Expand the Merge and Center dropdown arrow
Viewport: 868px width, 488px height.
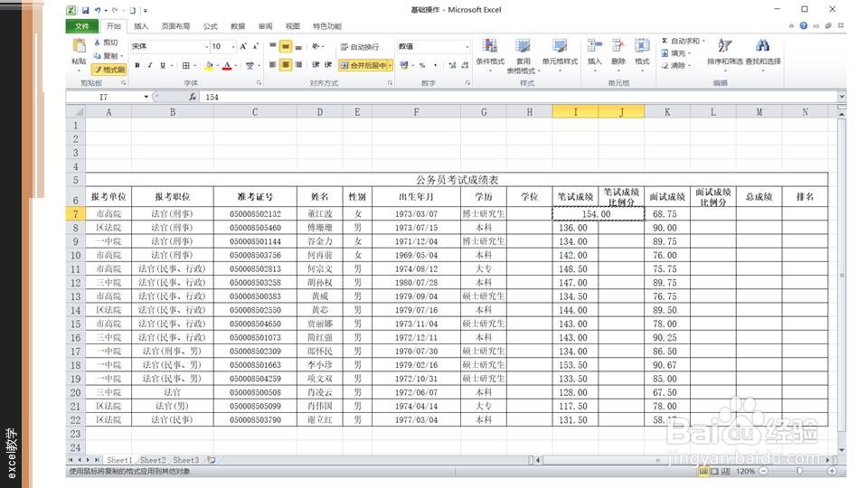coord(390,65)
